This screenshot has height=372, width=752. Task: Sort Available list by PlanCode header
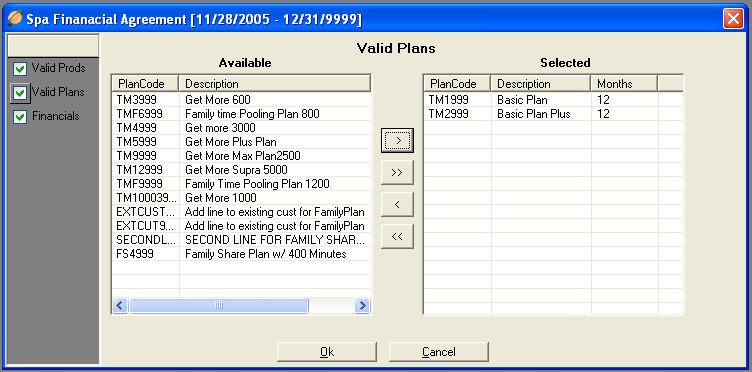[x=145, y=84]
